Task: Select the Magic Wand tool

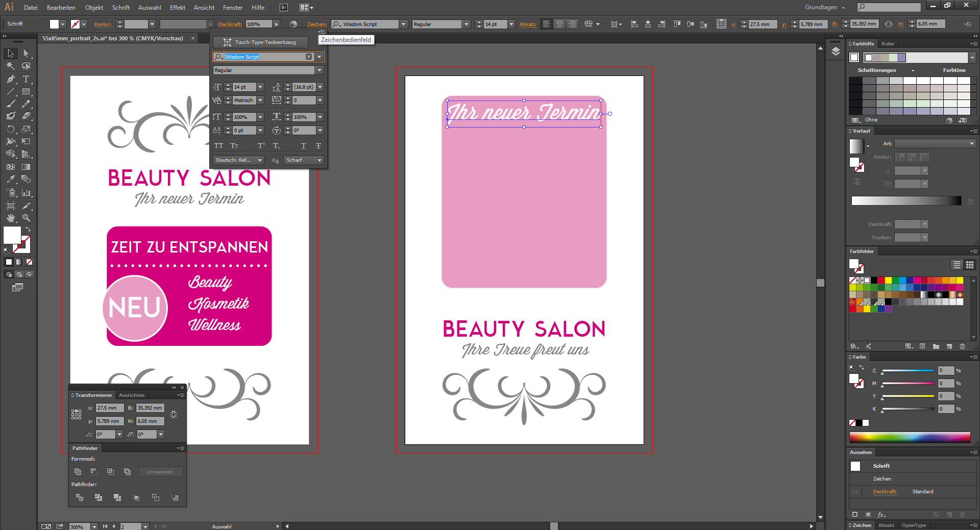Action: tap(11, 66)
